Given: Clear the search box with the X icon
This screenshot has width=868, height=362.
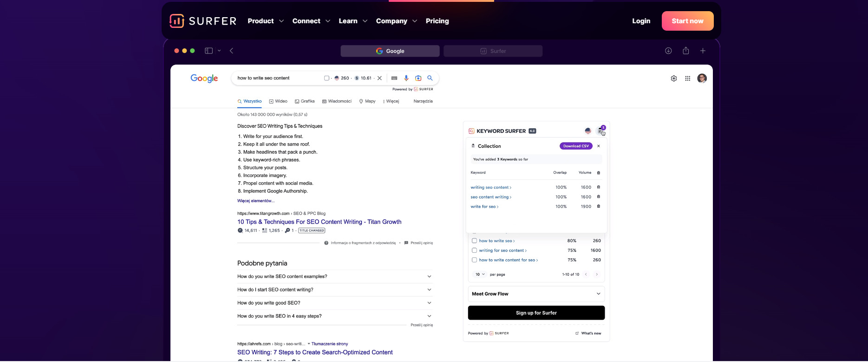Looking at the screenshot, I should [379, 78].
